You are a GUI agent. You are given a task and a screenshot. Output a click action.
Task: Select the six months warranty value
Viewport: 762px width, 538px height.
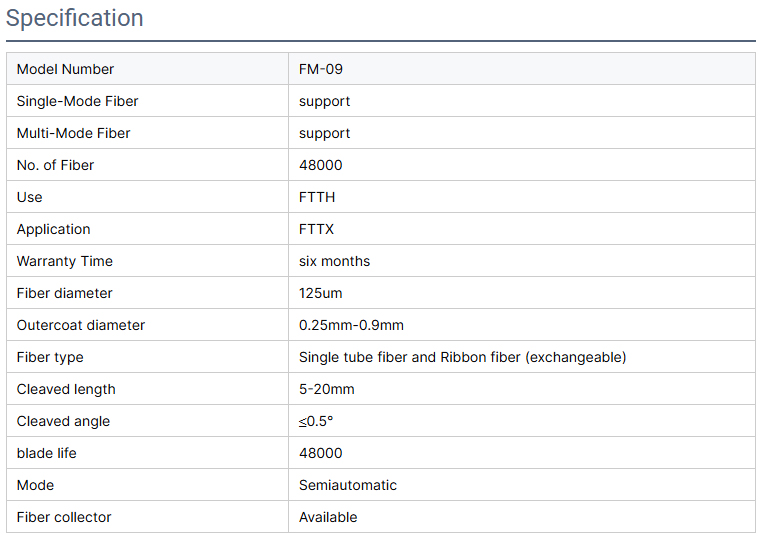coord(334,261)
